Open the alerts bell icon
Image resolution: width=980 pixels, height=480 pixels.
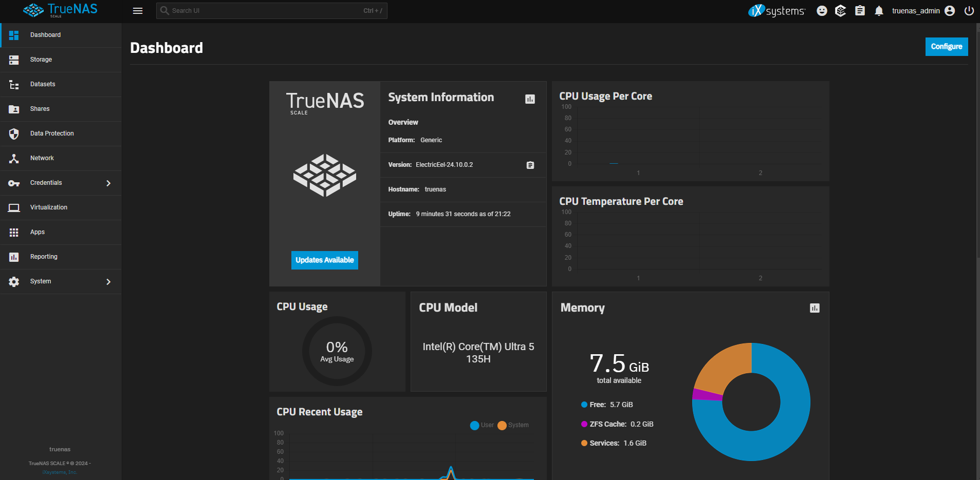[x=879, y=11]
